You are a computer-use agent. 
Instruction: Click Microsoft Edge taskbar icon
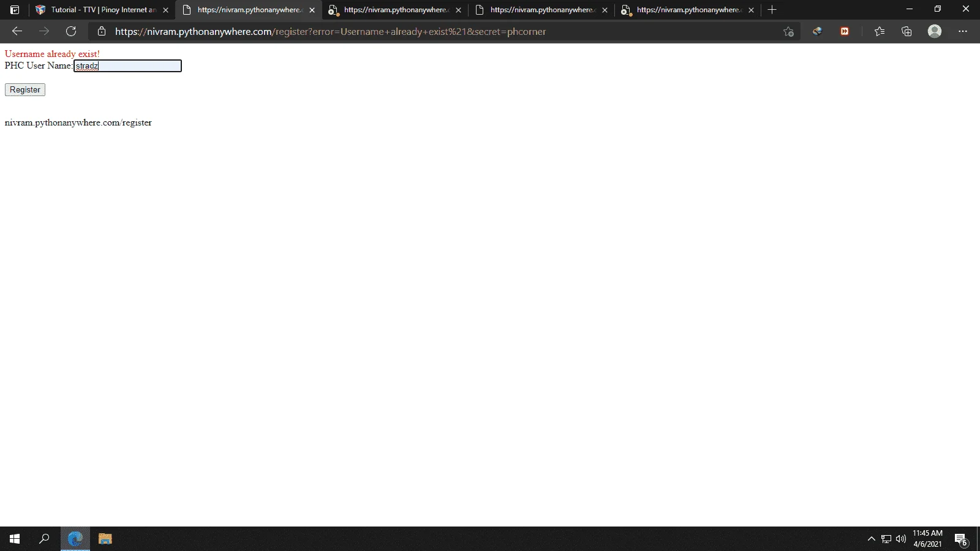[x=75, y=539]
